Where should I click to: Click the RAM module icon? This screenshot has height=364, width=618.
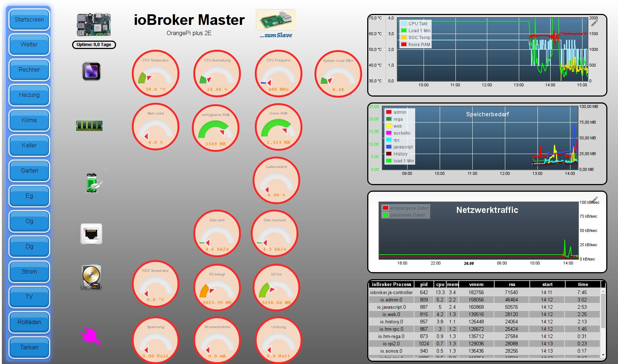[89, 126]
